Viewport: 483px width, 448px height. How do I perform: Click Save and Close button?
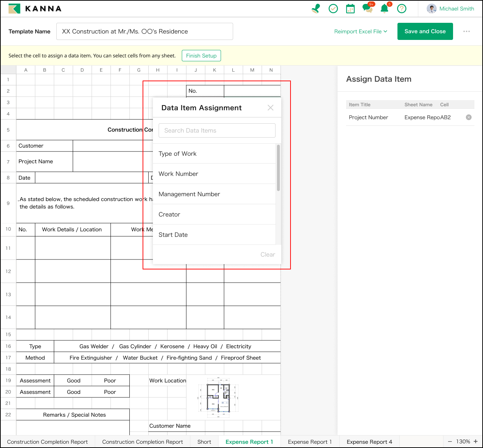point(425,31)
